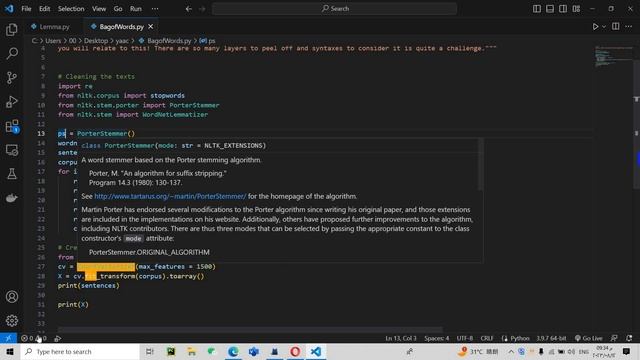Viewport: 640px width, 360px height.
Task: Select Python 3.9.7 64-bit interpreter
Action: click(x=551, y=338)
